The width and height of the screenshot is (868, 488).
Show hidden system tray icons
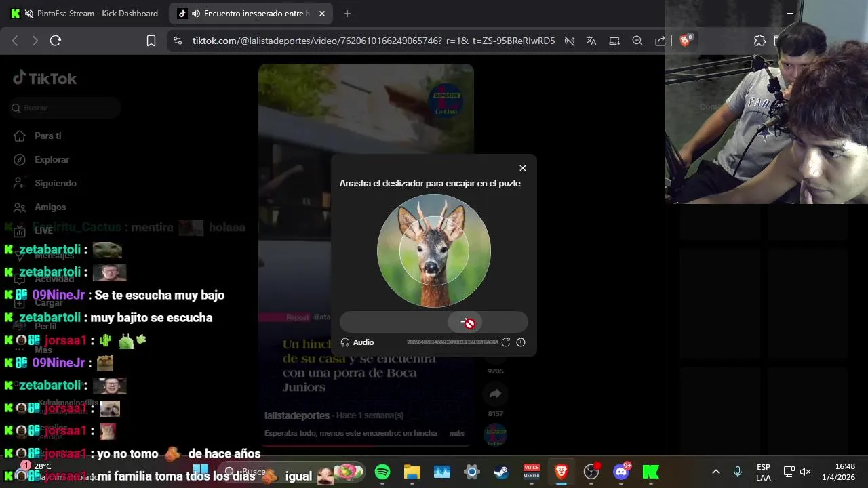715,472
